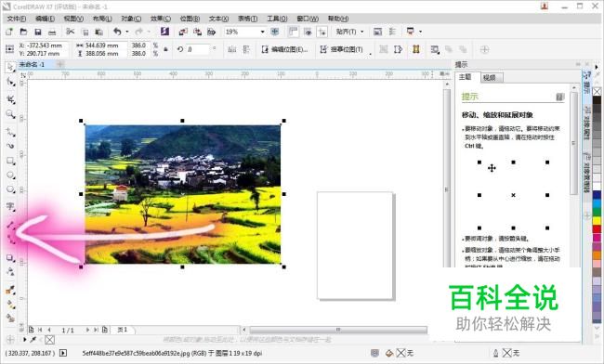
Task: Open the 文件(F) menu
Action: tap(16, 19)
